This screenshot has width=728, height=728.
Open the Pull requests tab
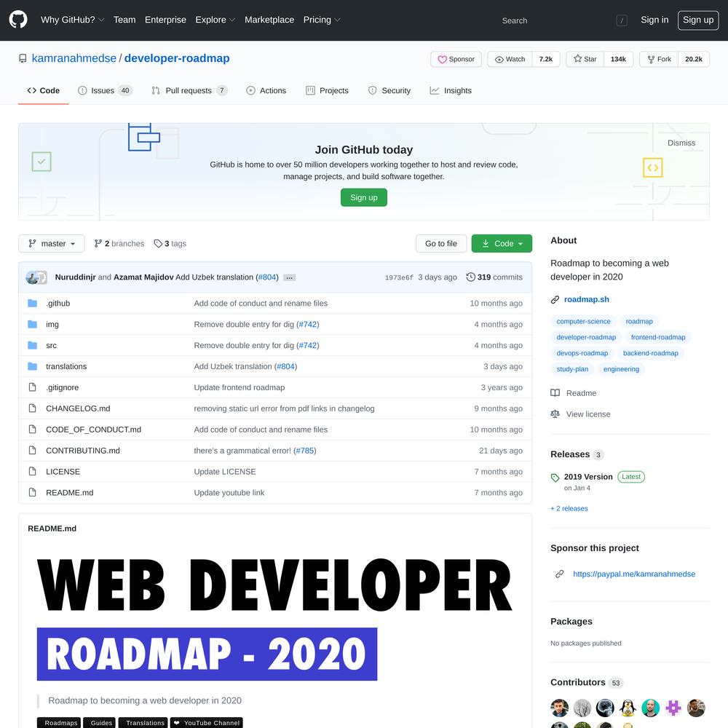189,90
